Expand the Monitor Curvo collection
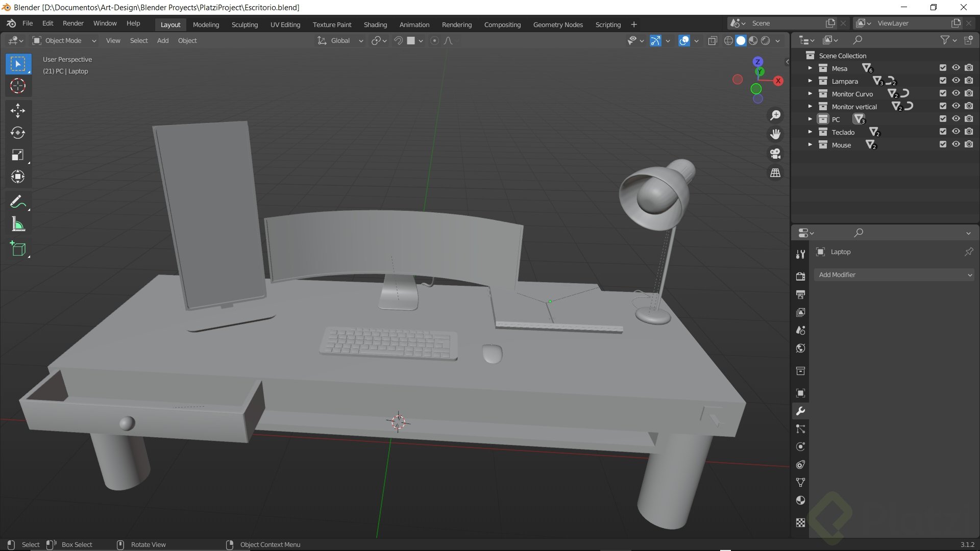The width and height of the screenshot is (980, 551). pyautogui.click(x=810, y=93)
